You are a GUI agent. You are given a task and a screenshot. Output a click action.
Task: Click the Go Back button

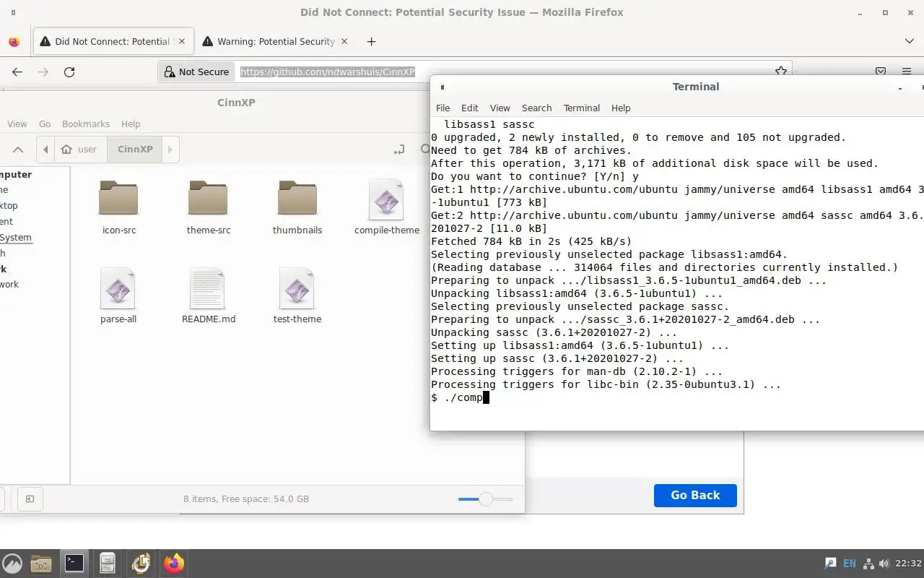[695, 496]
